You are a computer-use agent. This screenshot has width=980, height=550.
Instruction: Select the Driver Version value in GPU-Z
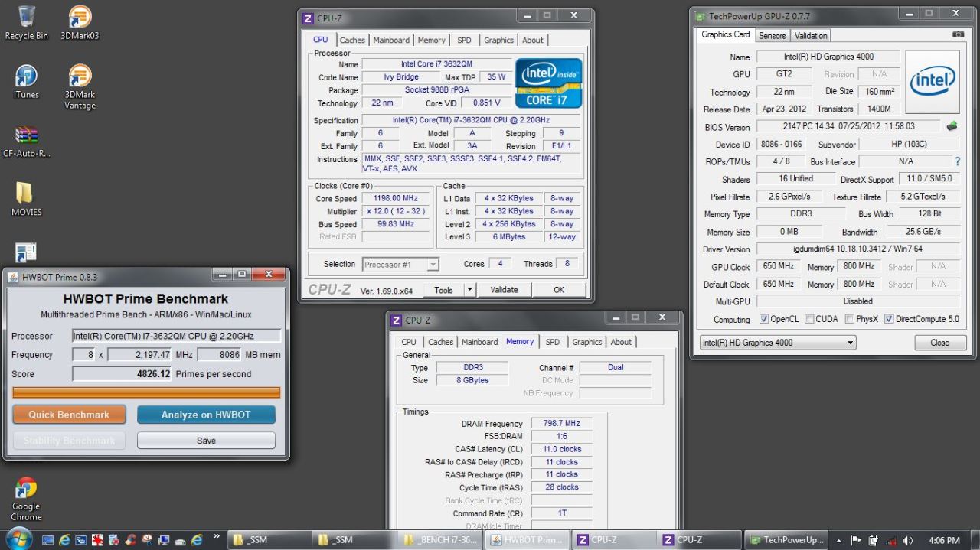coord(858,249)
